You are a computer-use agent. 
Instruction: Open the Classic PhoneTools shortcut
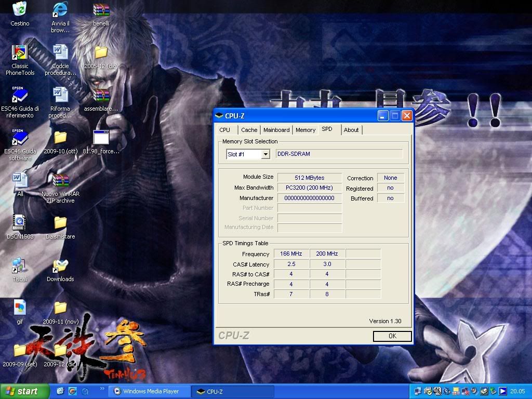tap(20, 52)
